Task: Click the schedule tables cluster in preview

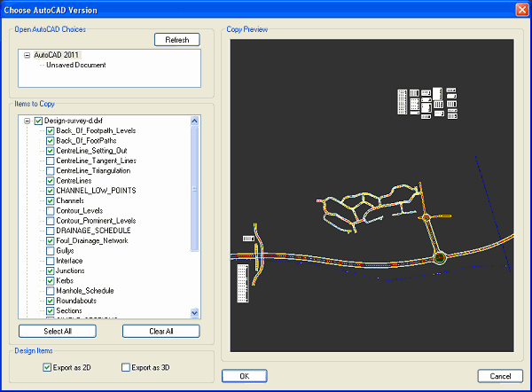Action: 427,103
